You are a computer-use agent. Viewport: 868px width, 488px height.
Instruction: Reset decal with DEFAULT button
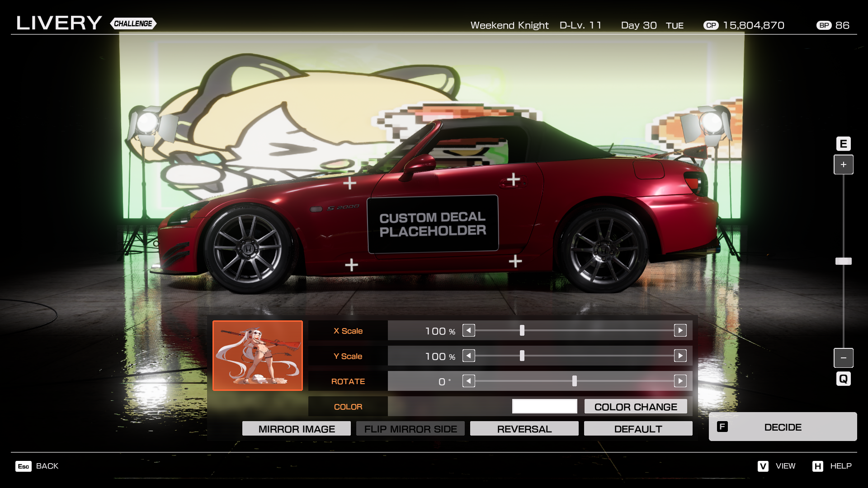pyautogui.click(x=638, y=429)
